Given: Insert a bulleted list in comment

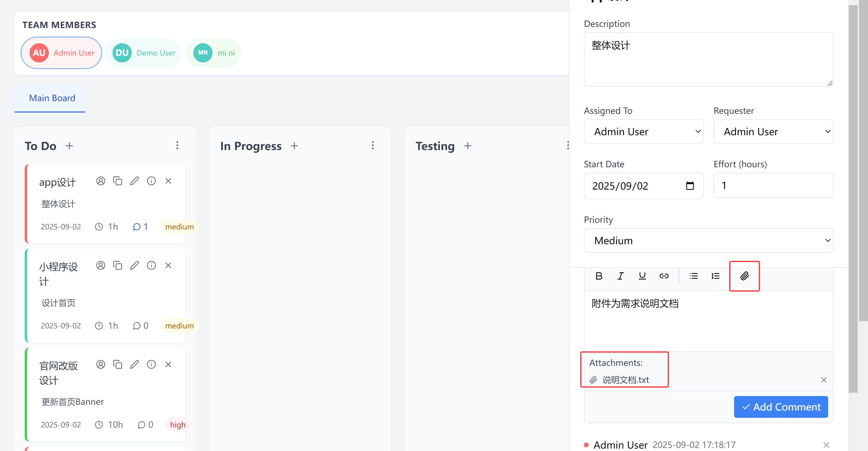Looking at the screenshot, I should [x=693, y=276].
